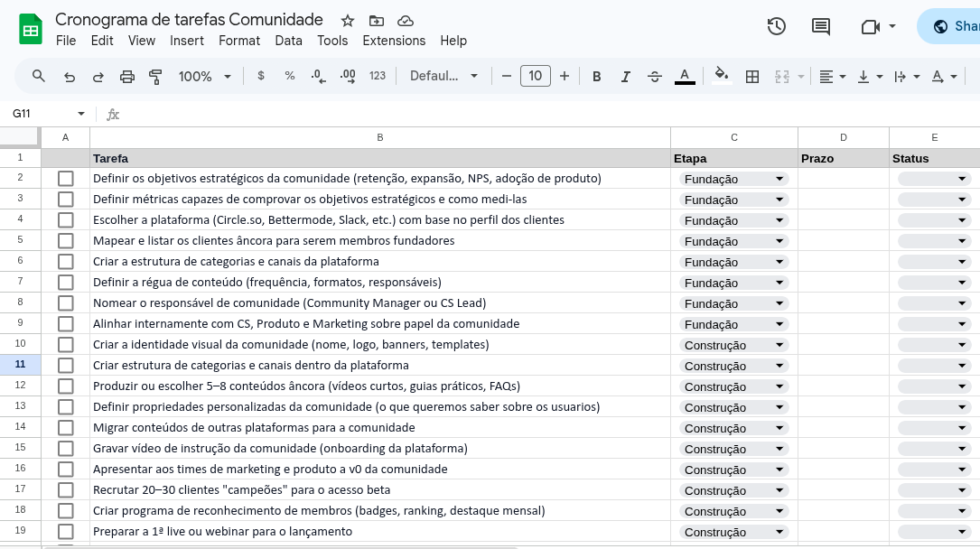Check the checkbox for 'Definir os objetivos estratégicos'
Image resolution: width=980 pixels, height=549 pixels.
(x=65, y=178)
